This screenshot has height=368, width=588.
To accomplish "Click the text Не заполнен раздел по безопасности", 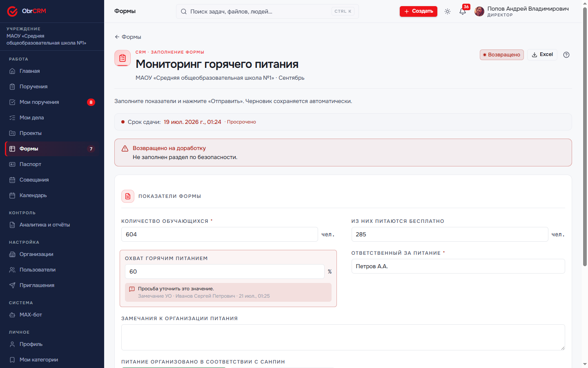I will (185, 157).
